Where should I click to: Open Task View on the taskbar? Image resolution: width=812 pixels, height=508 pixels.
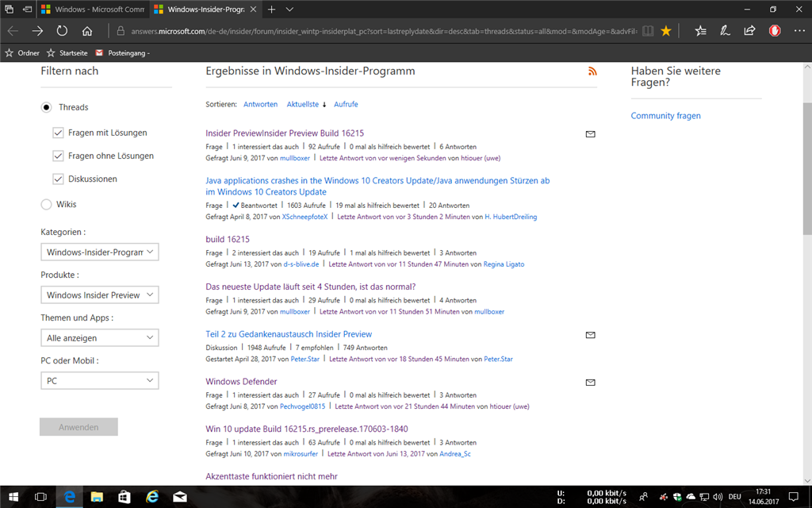pyautogui.click(x=40, y=497)
